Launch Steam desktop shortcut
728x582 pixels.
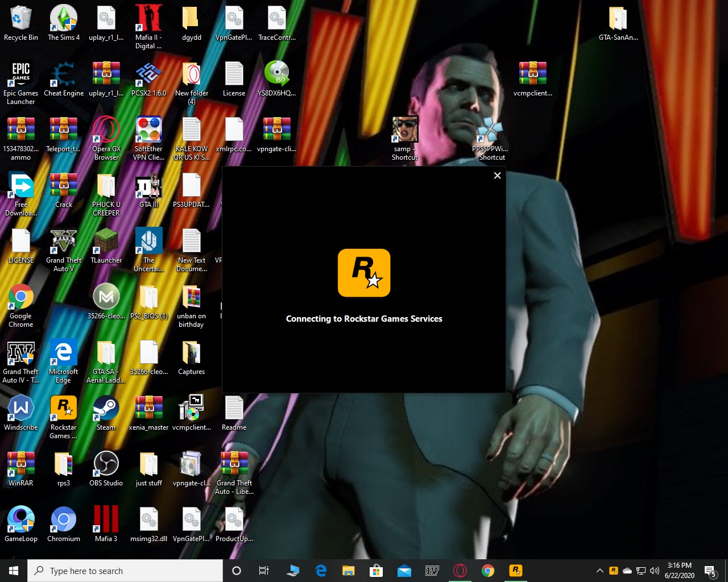[x=106, y=413]
